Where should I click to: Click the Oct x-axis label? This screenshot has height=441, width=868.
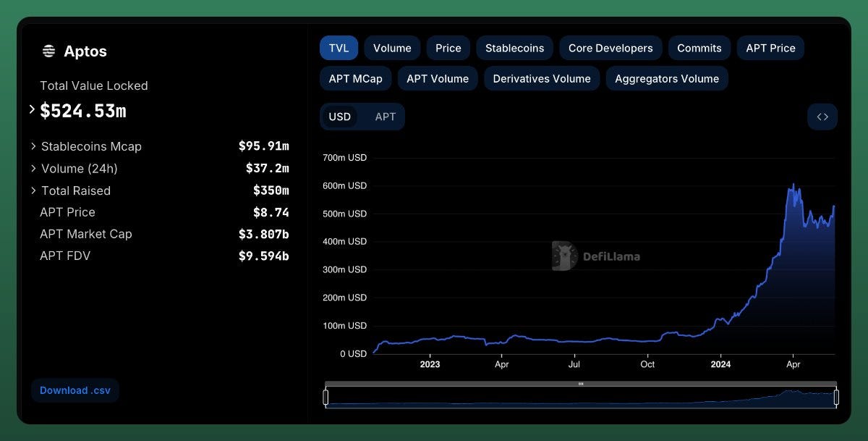click(x=647, y=364)
